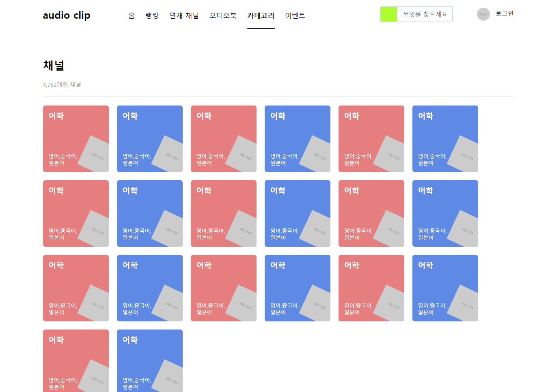Open the first red 어학 card in top row
The width and height of the screenshot is (548, 392).
(x=76, y=138)
